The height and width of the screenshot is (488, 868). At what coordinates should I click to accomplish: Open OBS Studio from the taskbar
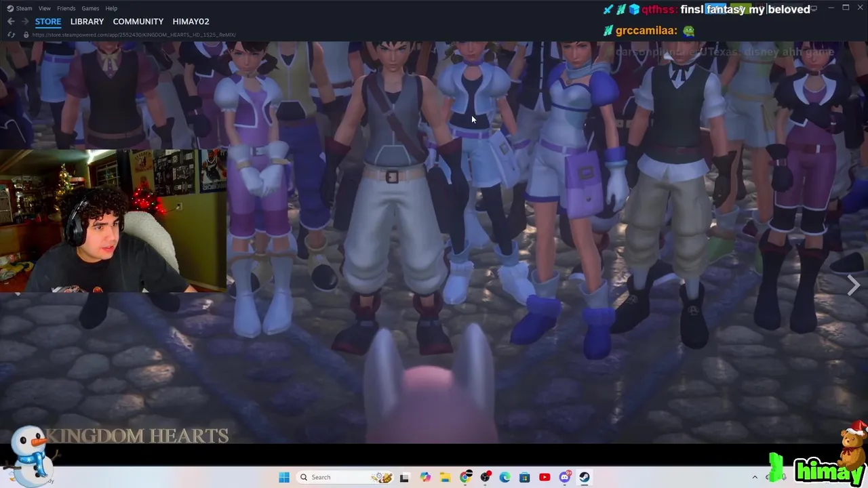[486, 477]
